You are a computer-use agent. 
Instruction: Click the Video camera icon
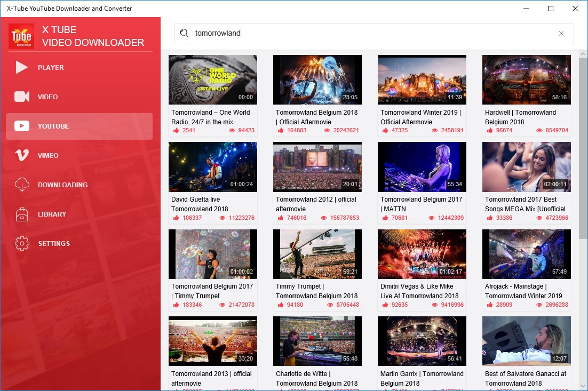click(x=22, y=97)
